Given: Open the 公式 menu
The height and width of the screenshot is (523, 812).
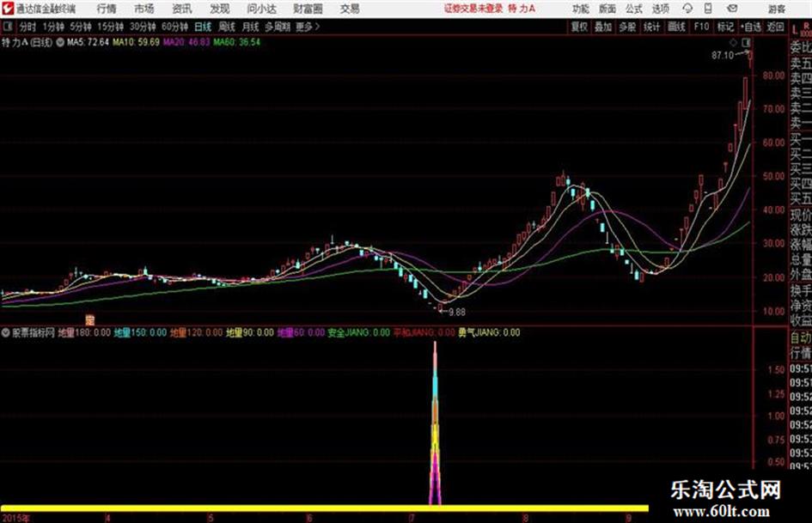Looking at the screenshot, I should 634,9.
